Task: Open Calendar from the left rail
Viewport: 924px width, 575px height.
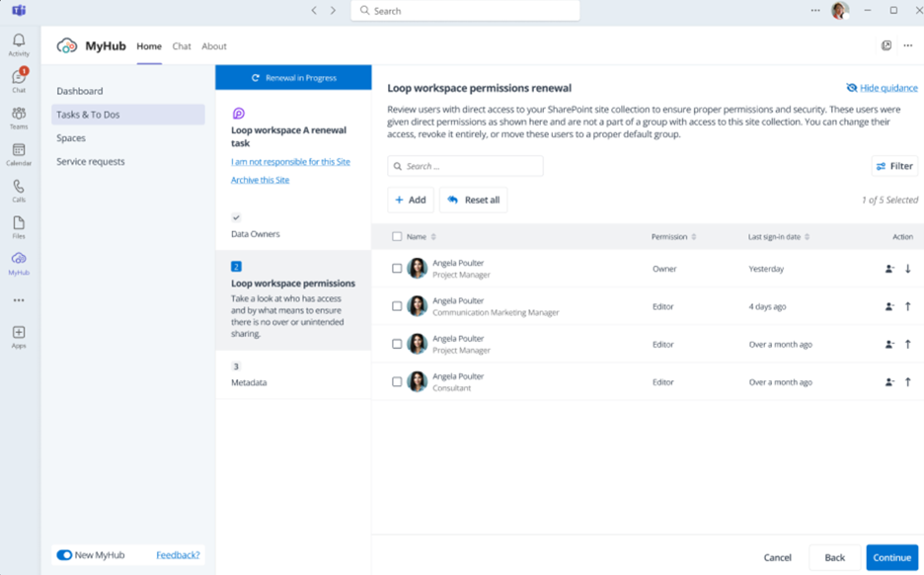Action: pos(19,153)
